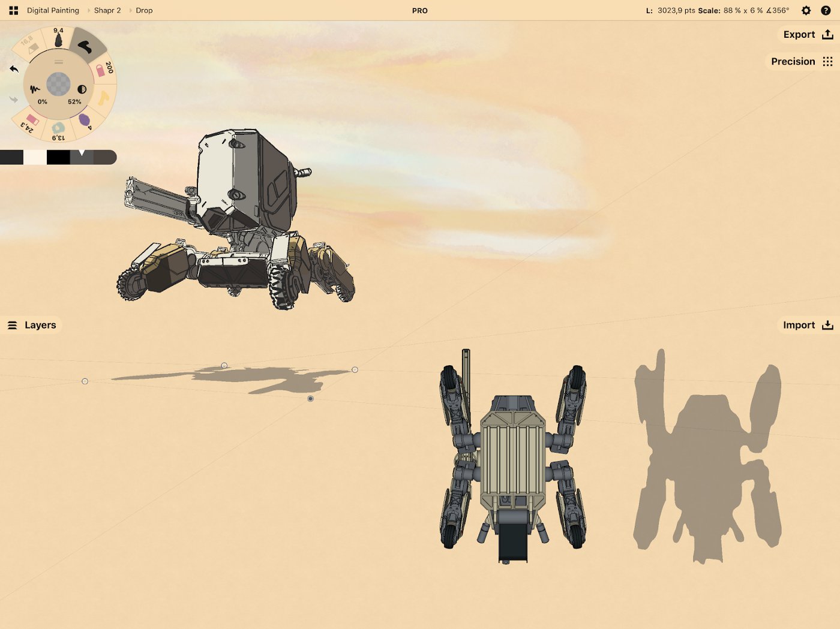Select the 9,4 dark pencil tool on the wheel
Viewport: 840px width, 629px height.
(58, 38)
